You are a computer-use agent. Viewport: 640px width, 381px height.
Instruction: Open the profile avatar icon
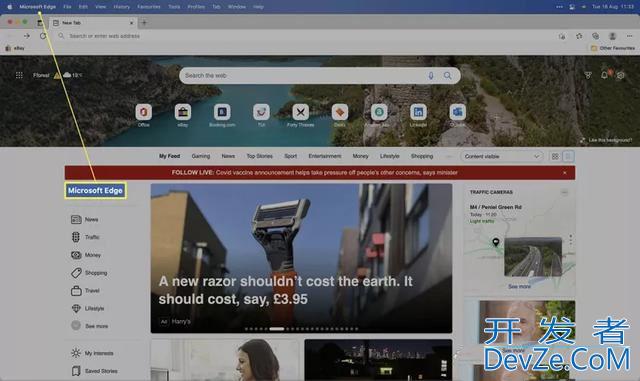click(612, 36)
